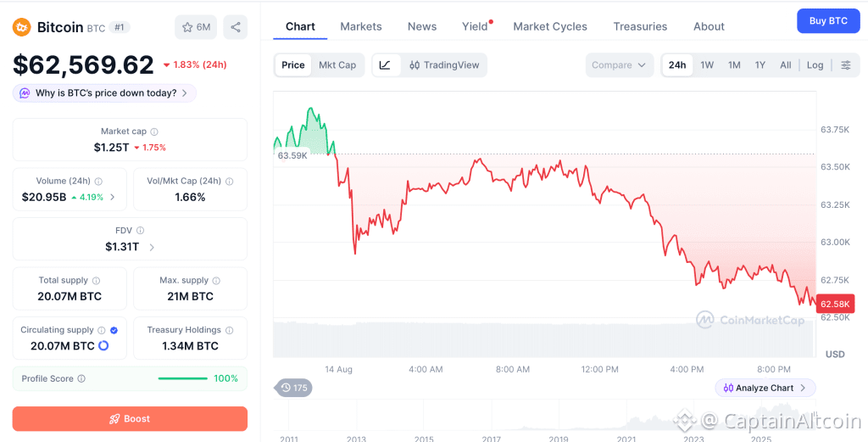Click the 2011–2025 mini timeline range selector
Image resolution: width=868 pixels, height=442 pixels.
545,421
